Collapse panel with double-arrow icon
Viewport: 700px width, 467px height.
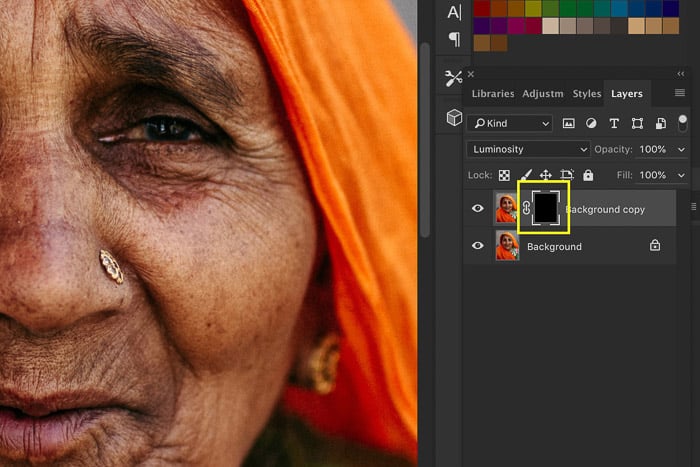point(680,74)
